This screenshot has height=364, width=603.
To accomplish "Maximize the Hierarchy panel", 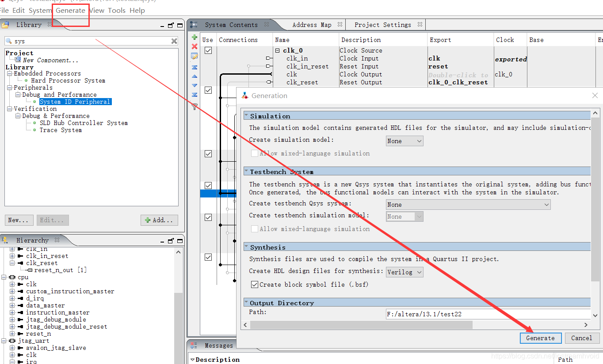I will tap(180, 241).
